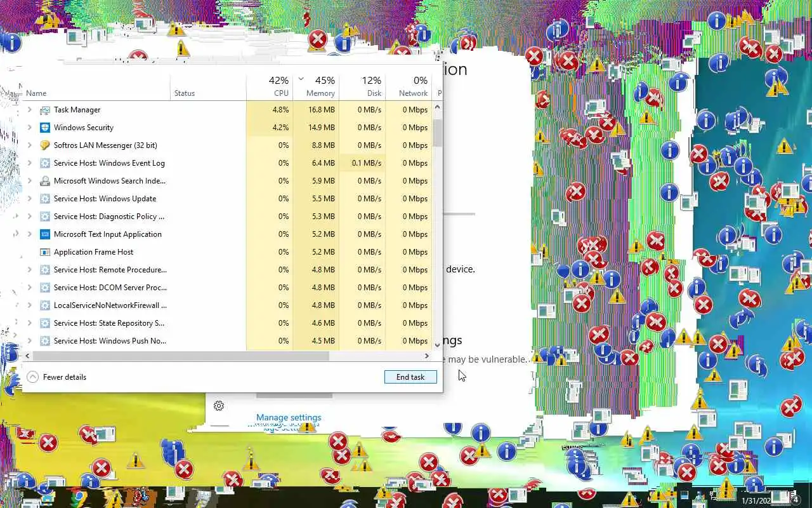Select the LocalServiceNoNetworkFirewall gear icon

(x=45, y=305)
